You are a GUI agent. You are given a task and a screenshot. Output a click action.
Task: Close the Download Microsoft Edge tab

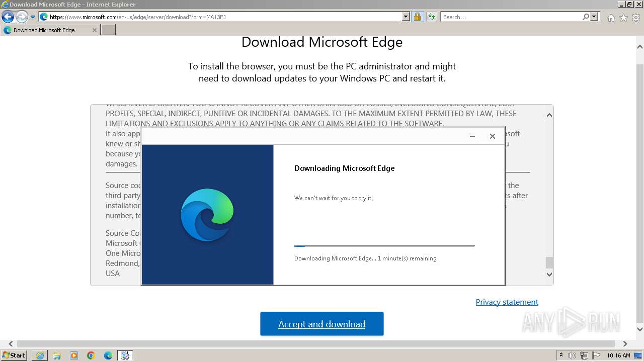tap(94, 30)
